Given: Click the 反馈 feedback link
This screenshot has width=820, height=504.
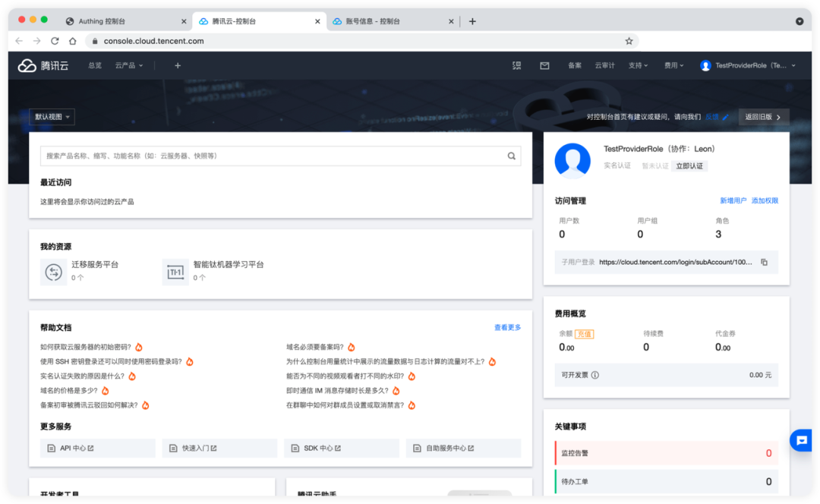Looking at the screenshot, I should 711,117.
